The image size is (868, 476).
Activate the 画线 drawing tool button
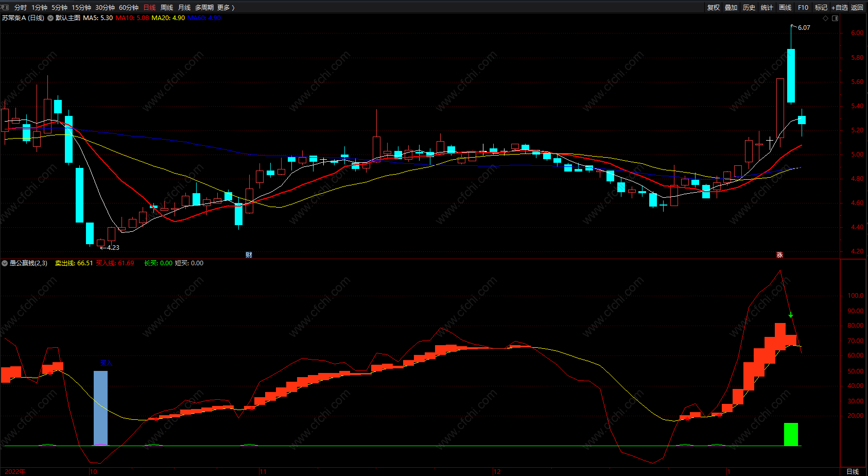785,7
